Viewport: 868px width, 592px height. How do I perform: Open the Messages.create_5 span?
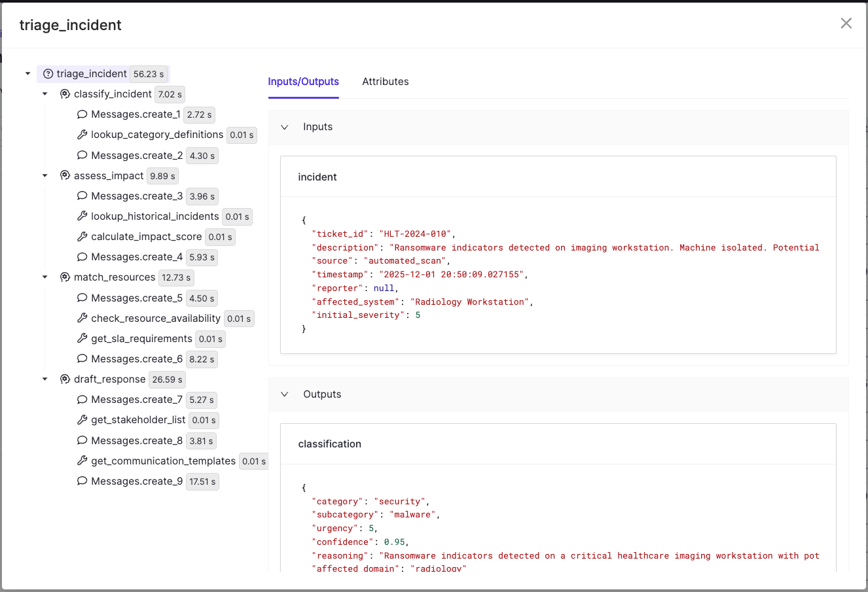pyautogui.click(x=137, y=298)
